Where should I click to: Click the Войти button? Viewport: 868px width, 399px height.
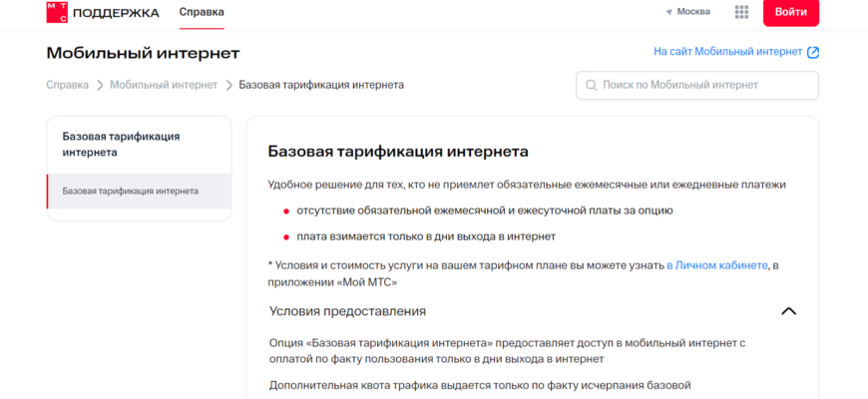point(790,12)
